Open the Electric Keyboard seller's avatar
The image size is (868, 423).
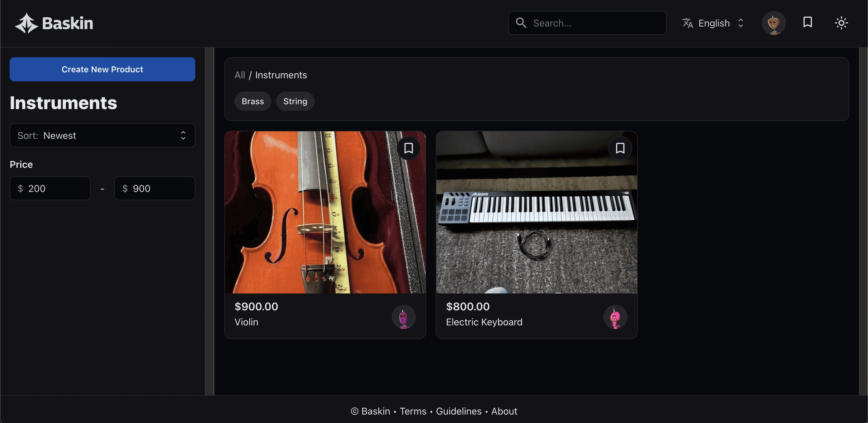[615, 317]
